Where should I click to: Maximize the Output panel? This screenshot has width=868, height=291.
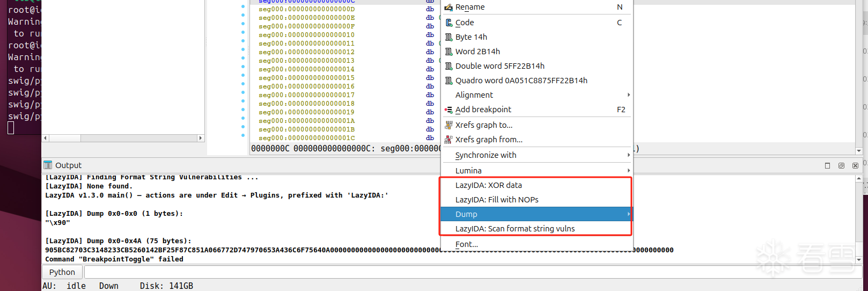point(827,165)
